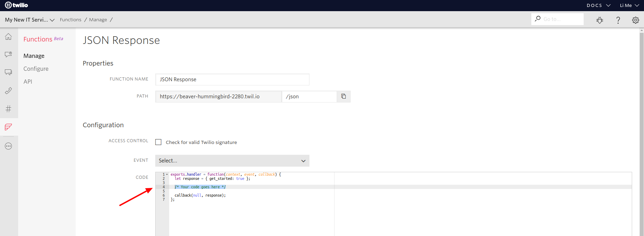Image resolution: width=644 pixels, height=236 pixels.
Task: Open All Products ellipsis icon
Action: pyautogui.click(x=8, y=146)
